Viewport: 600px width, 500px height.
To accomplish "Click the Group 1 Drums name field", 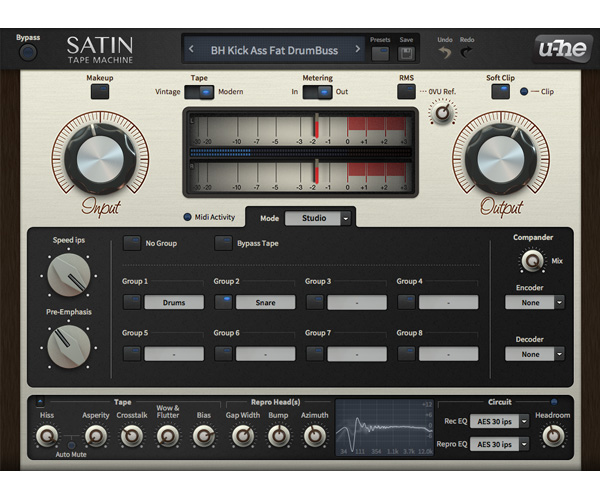I will [x=174, y=302].
